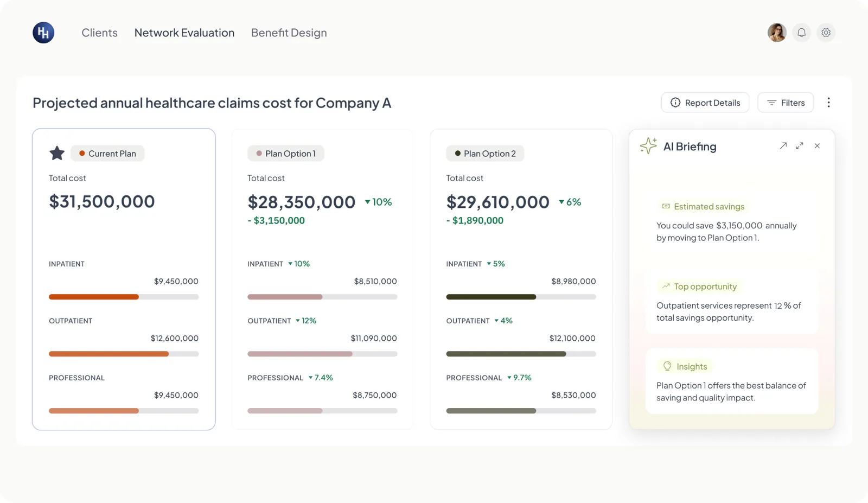Viewport: 868px width, 503px height.
Task: Switch to the Benefit Design tab
Action: click(x=289, y=33)
